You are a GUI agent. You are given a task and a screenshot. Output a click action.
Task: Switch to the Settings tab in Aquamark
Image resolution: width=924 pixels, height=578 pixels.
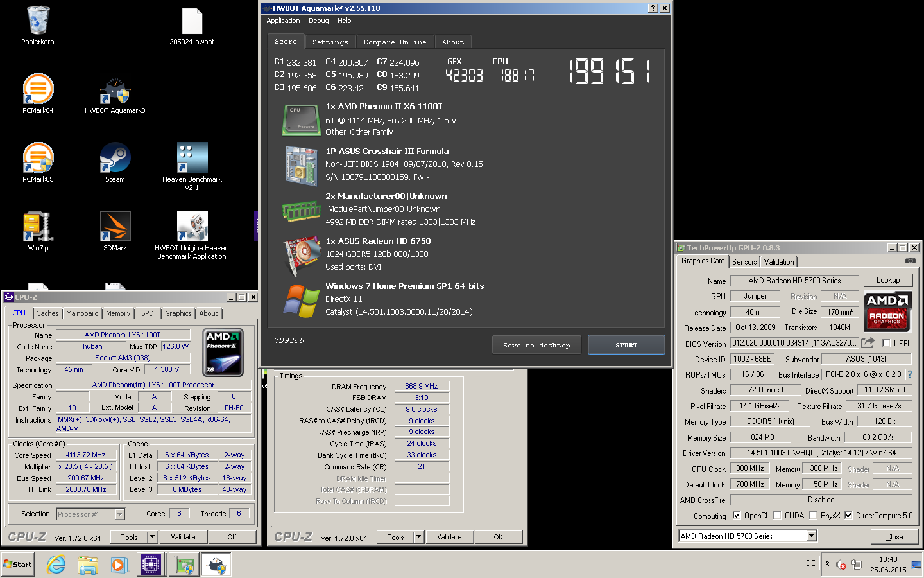click(x=330, y=42)
